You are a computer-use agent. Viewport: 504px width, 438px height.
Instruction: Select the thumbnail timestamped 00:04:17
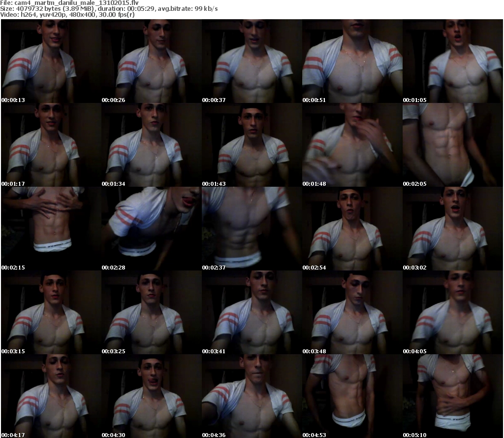(x=51, y=396)
